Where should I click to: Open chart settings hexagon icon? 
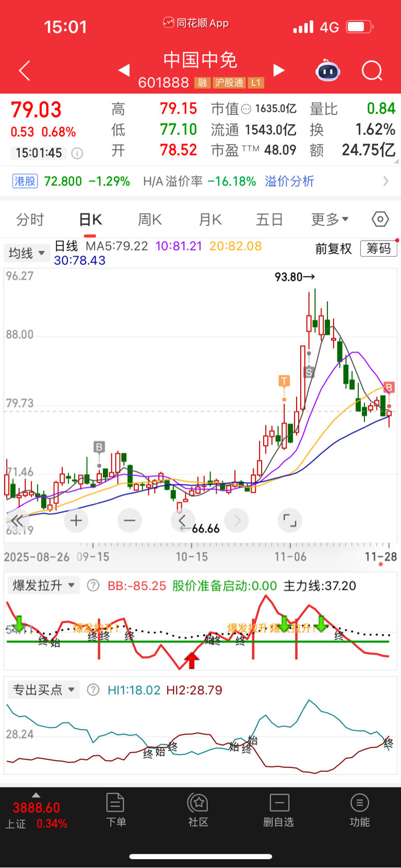coord(380,219)
